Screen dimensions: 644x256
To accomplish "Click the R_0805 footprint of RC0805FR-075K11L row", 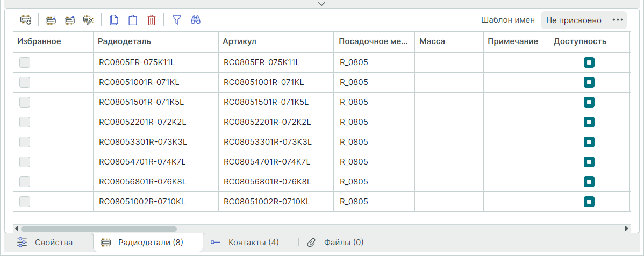I will point(374,62).
